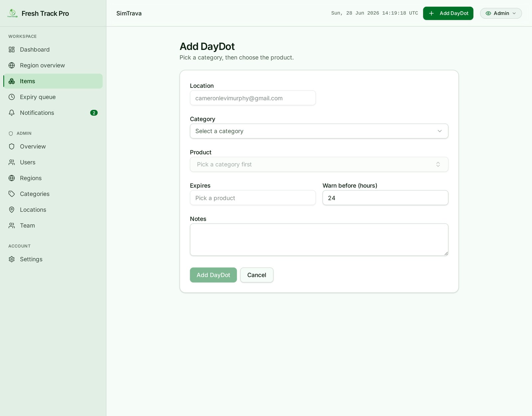Click inside the Notes text area

pos(319,240)
